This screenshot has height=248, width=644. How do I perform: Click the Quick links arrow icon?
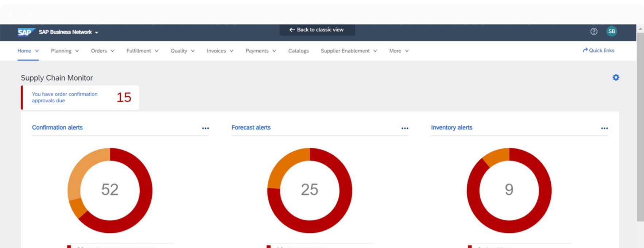pyautogui.click(x=585, y=50)
